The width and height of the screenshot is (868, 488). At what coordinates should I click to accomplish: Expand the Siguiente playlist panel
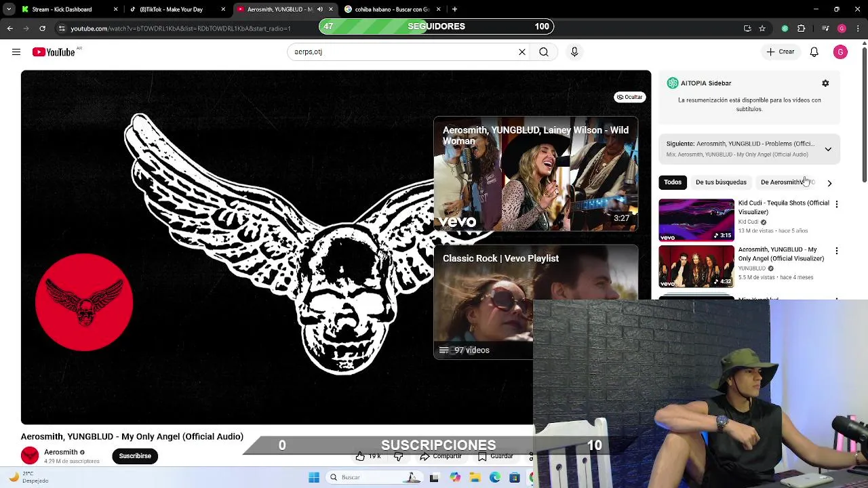pos(828,149)
